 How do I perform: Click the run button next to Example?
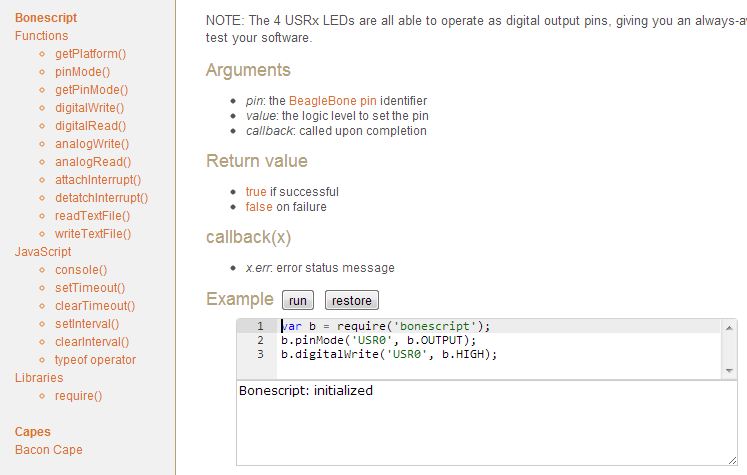point(297,300)
